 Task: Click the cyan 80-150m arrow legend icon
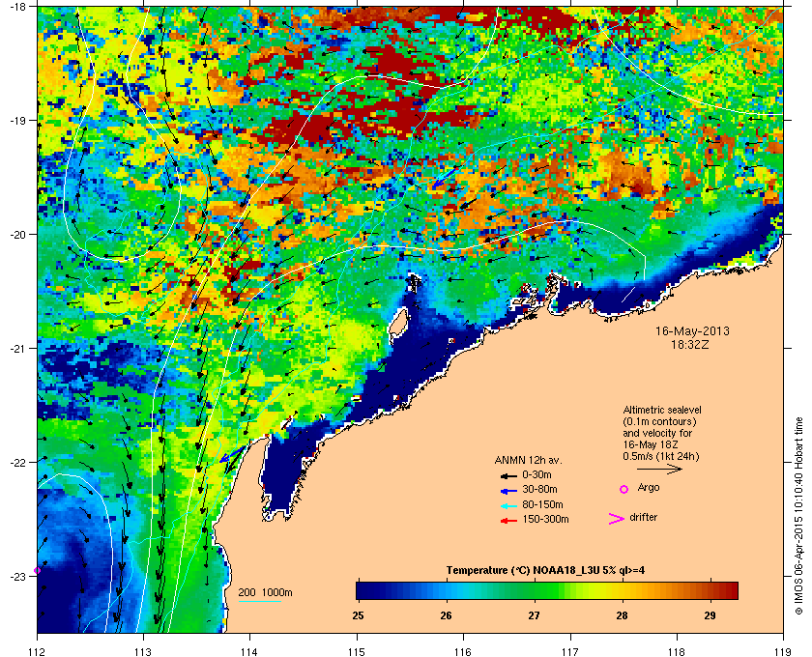[x=508, y=506]
